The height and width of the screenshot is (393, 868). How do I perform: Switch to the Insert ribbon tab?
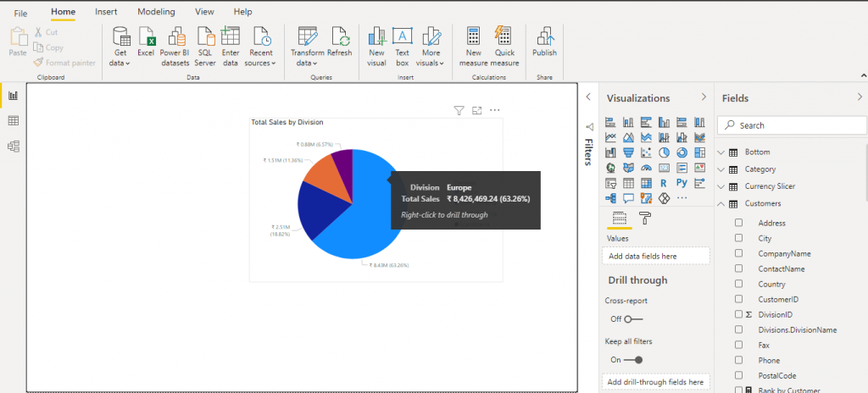click(x=106, y=12)
